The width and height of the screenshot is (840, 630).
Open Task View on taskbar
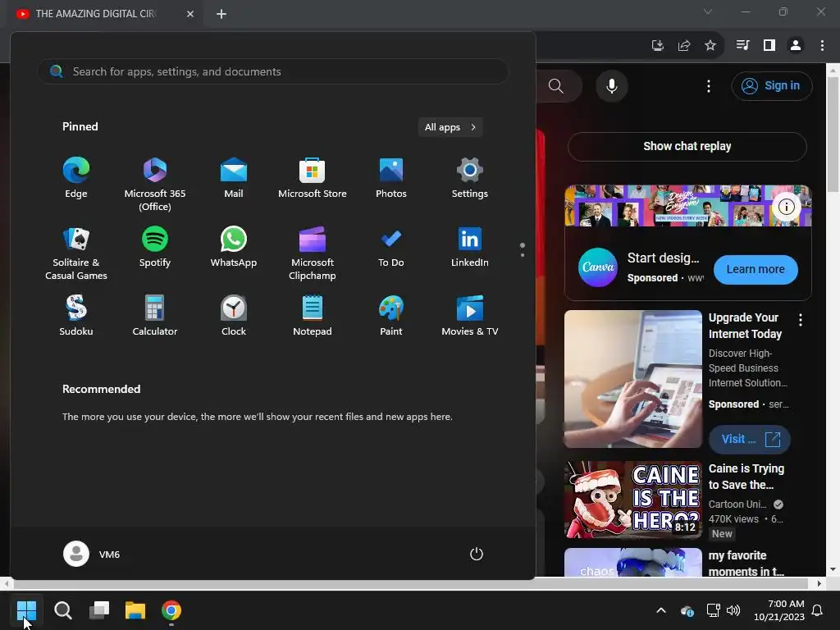click(99, 610)
